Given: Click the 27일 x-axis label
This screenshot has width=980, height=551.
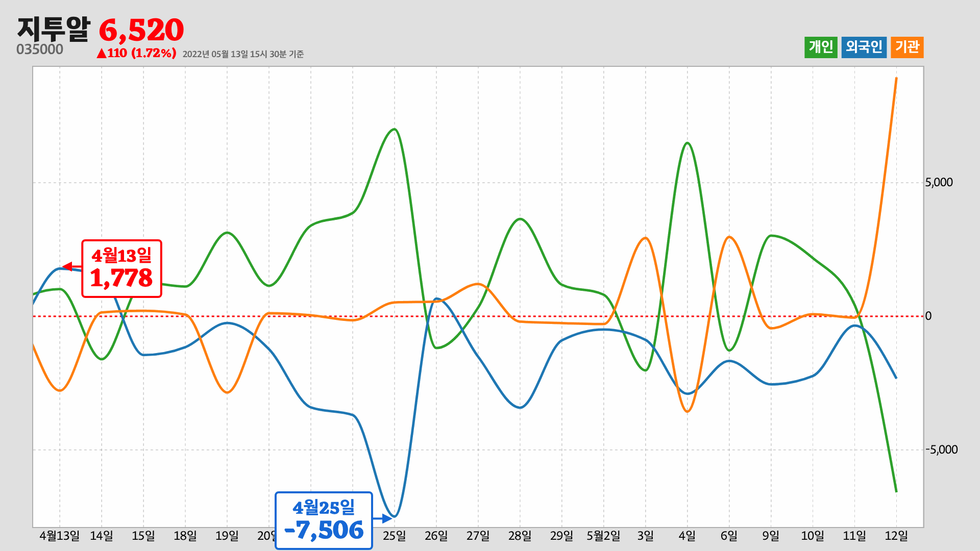Looking at the screenshot, I should pos(478,536).
